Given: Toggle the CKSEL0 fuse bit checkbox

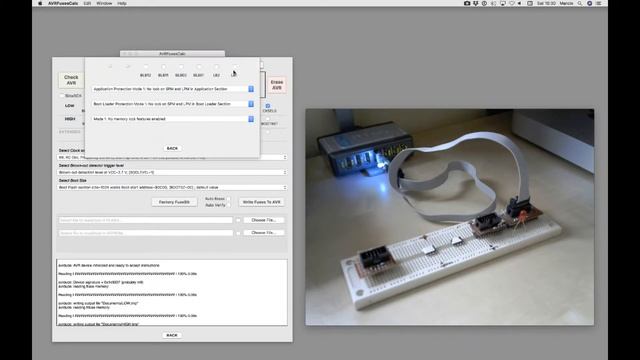Looking at the screenshot, I should tap(268, 106).
